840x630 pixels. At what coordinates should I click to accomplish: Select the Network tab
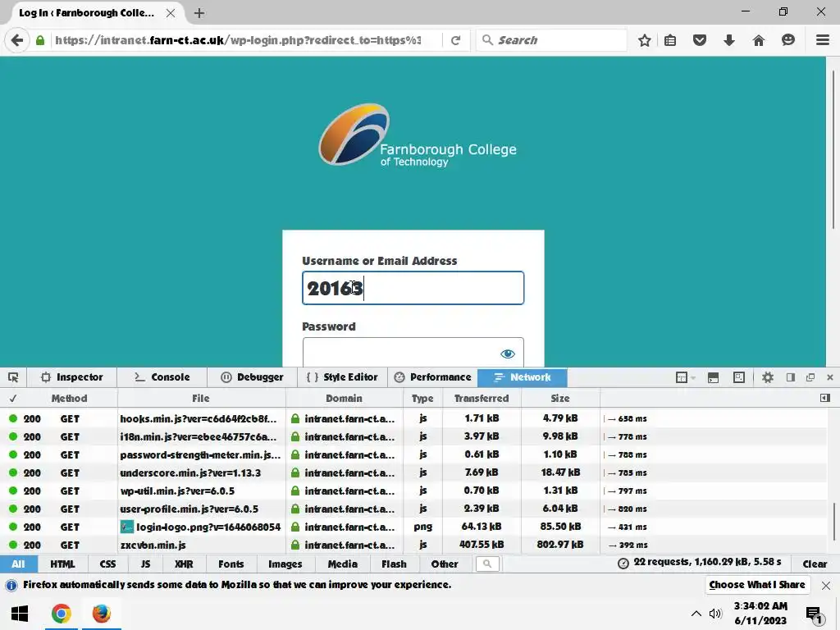523,377
